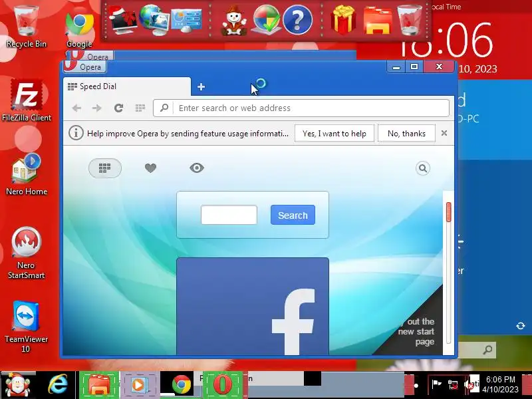This screenshot has height=399, width=532.
Task: Accept with Yes, I want to help
Action: [x=334, y=134]
